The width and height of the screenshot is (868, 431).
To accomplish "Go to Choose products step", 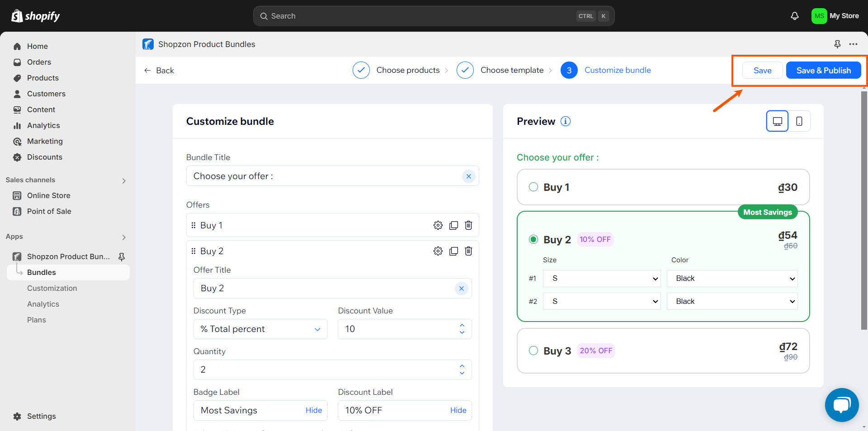I will pos(396,70).
